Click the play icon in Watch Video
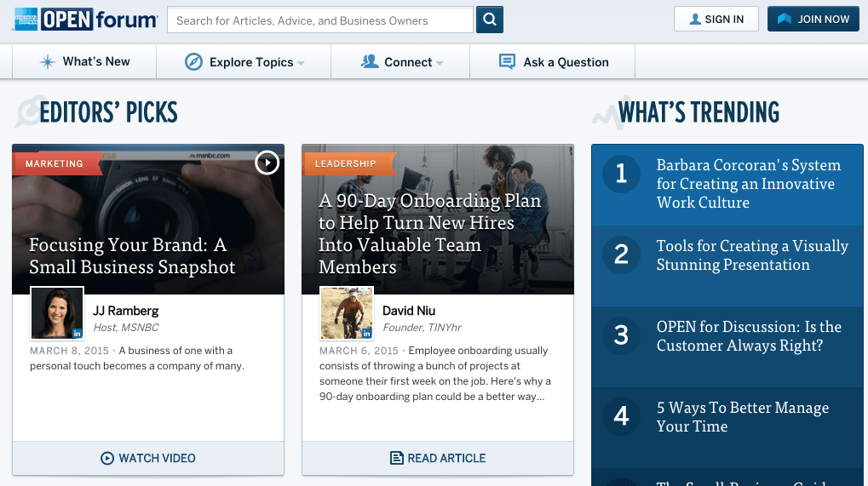 click(106, 459)
